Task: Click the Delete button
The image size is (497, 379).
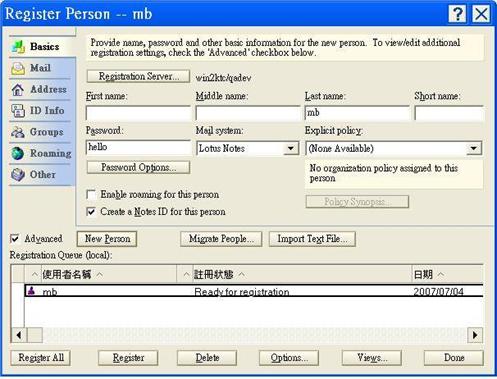Action: [x=207, y=358]
